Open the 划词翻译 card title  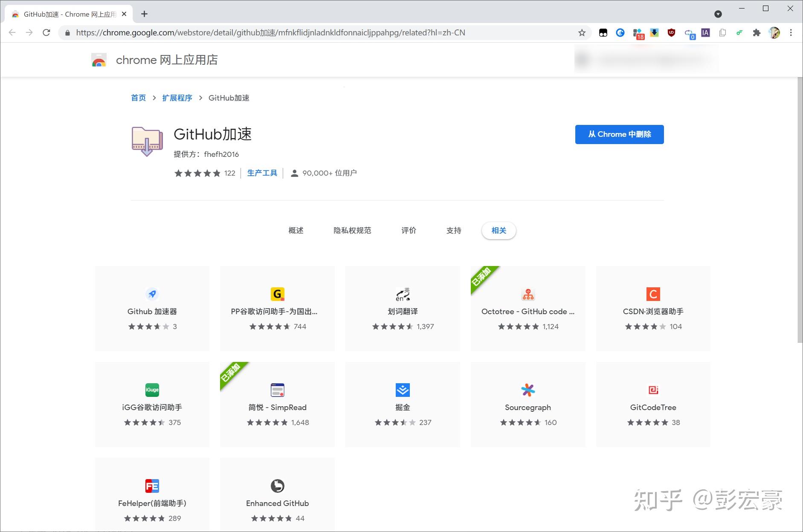click(x=403, y=312)
